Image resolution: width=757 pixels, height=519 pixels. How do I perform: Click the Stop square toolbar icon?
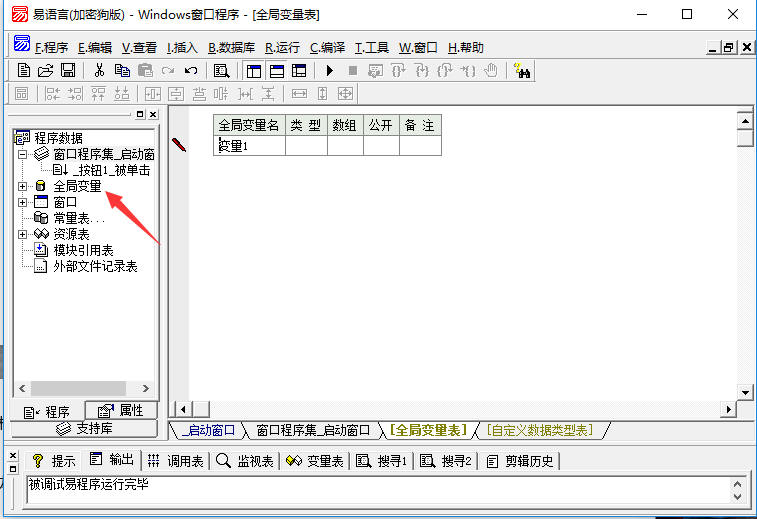353,71
